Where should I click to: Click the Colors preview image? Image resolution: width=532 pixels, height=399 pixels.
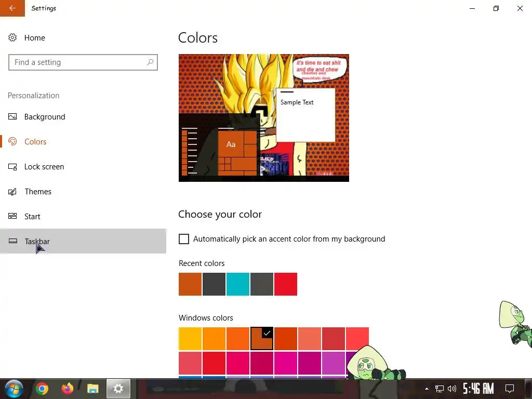(x=263, y=118)
